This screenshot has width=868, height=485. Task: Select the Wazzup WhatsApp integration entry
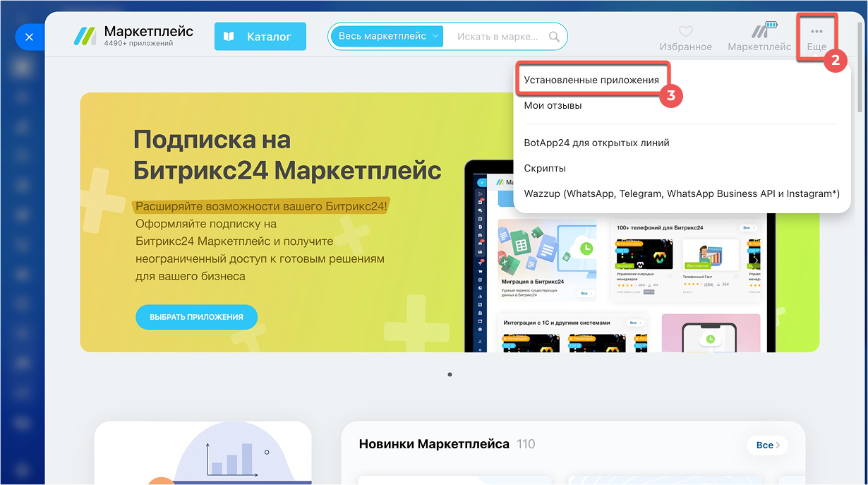click(x=681, y=193)
